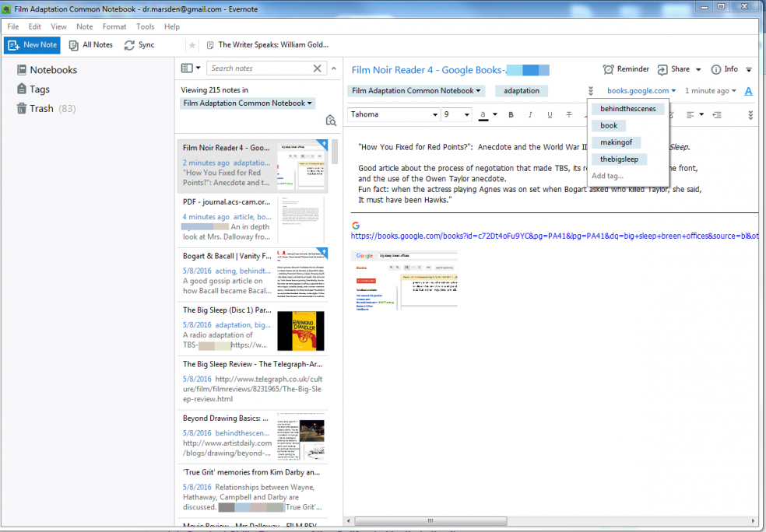Click the notebook search magnifier icon
766x532 pixels.
(331, 120)
